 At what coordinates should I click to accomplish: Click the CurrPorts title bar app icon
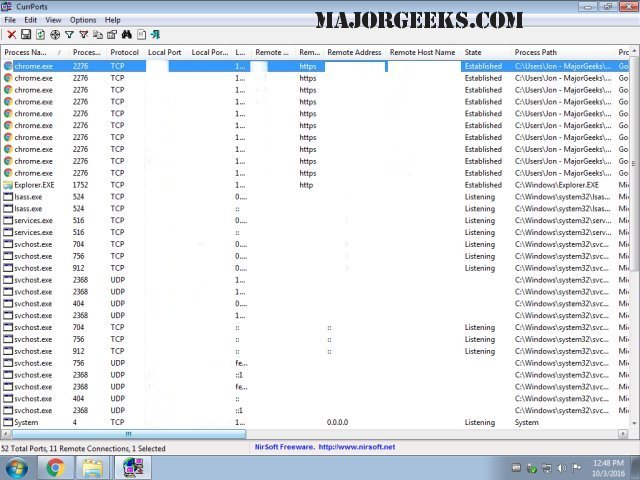(x=6, y=7)
